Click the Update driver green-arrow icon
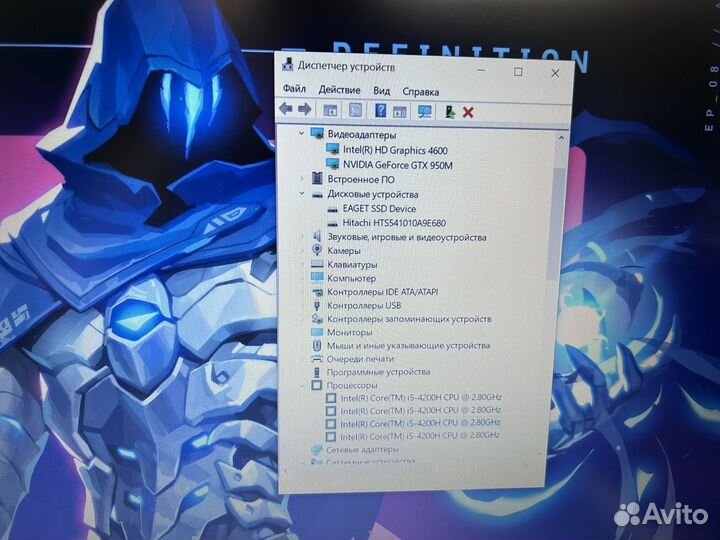720x540 pixels. tap(450, 112)
